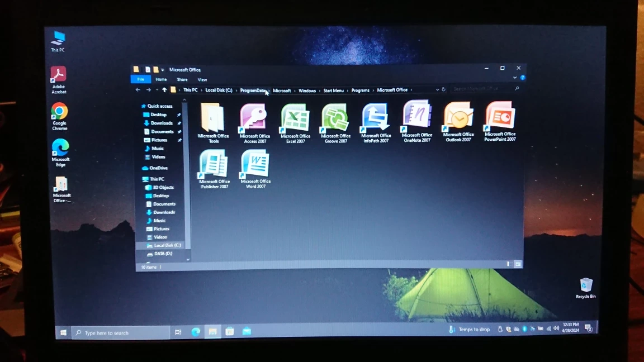
Task: Select the Microsoft Office Access 2007 shortcut
Action: coord(255,123)
